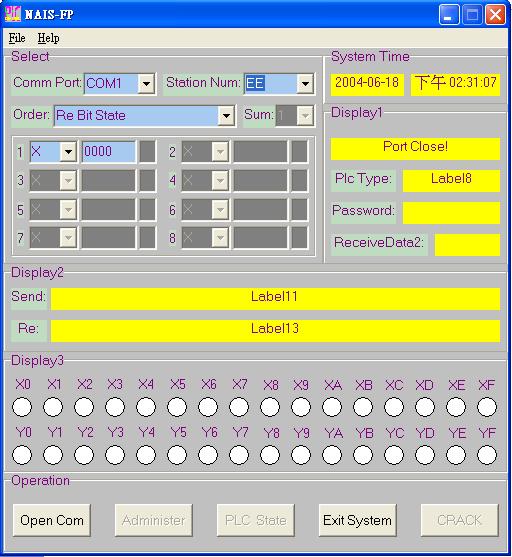
Task: Click the YA indicator circle
Action: pyautogui.click(x=332, y=455)
